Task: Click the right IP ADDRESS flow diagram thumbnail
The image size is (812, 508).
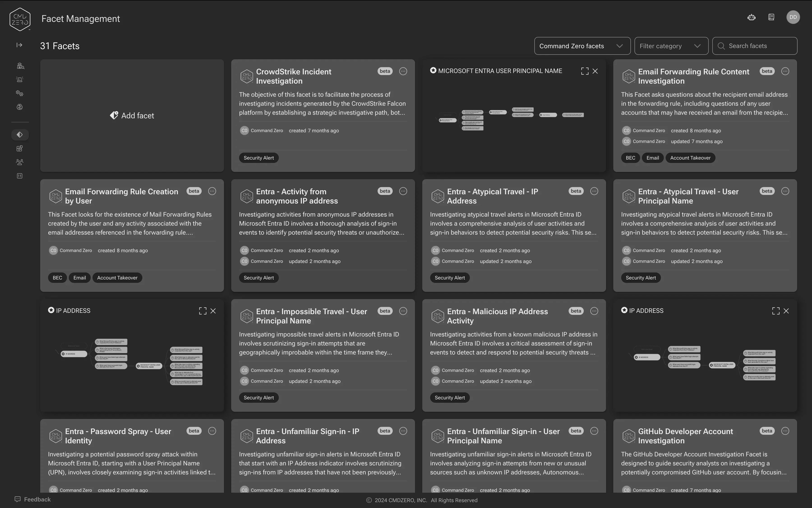Action: pyautogui.click(x=702, y=363)
